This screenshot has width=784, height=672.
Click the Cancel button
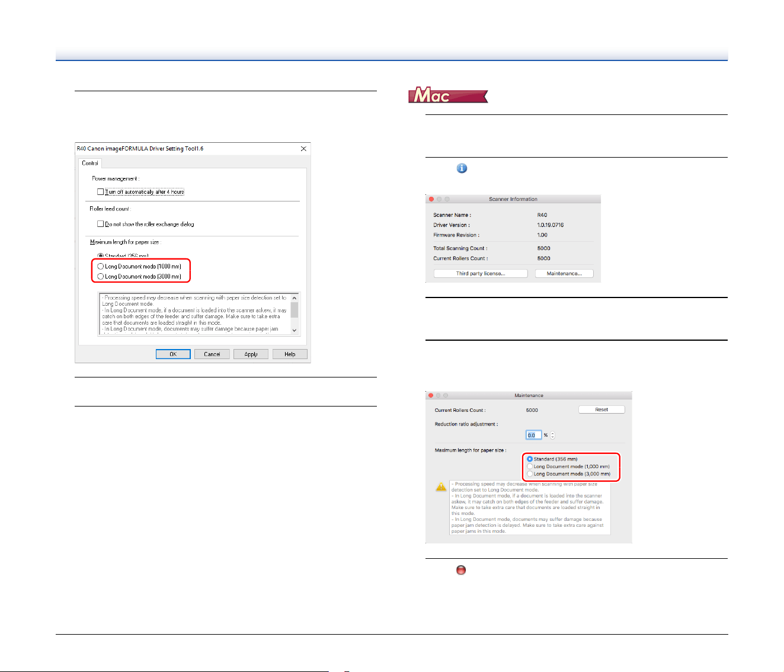click(212, 354)
